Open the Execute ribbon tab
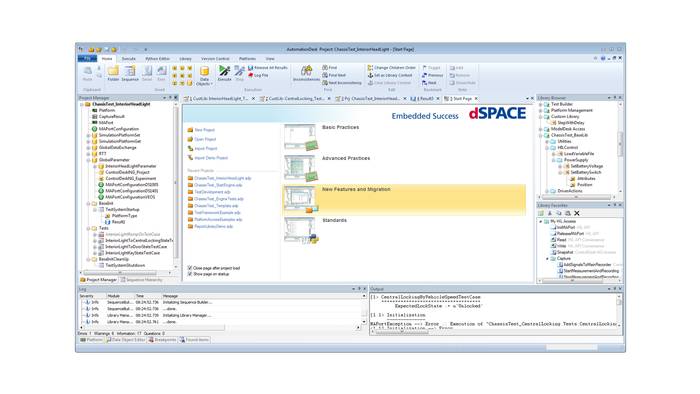Screen dimensions: 700x394 tap(129, 58)
